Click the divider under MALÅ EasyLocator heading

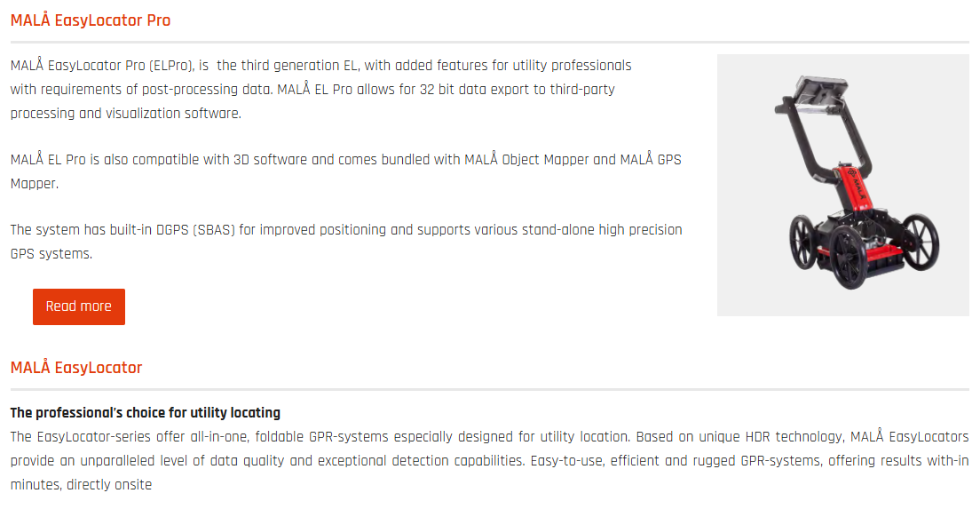click(489, 389)
